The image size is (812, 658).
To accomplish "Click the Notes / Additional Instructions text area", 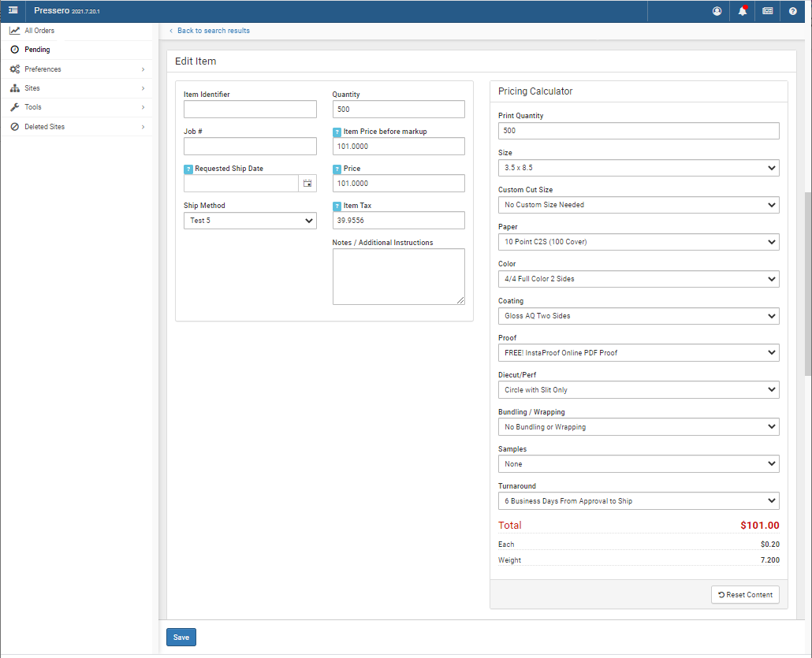I will click(x=398, y=277).
